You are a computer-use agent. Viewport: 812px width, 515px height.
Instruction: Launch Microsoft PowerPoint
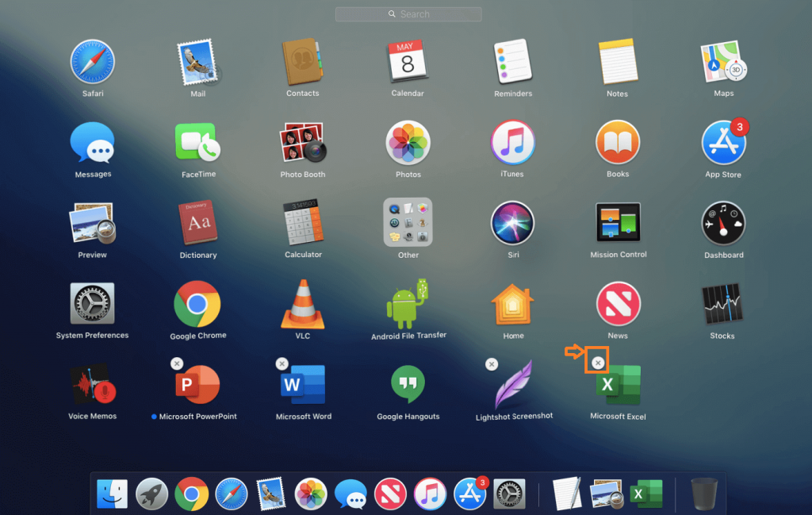[197, 385]
